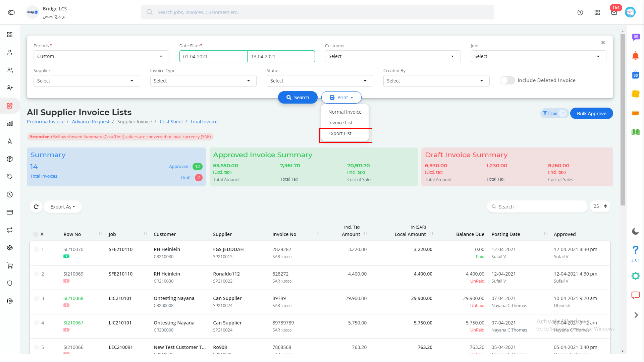The height and width of the screenshot is (362, 644).
Task: Click the end date field 13-04-2021
Action: click(281, 56)
